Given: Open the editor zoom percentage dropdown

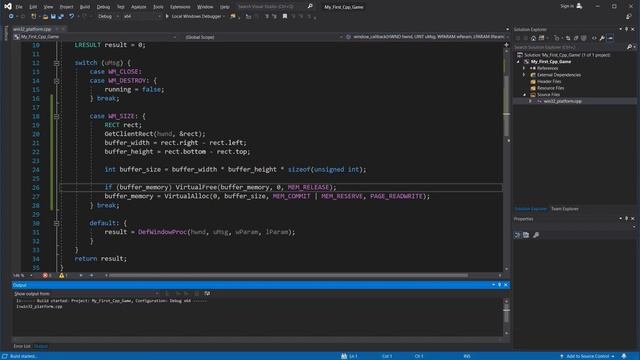Looking at the screenshot, I should pos(22,276).
